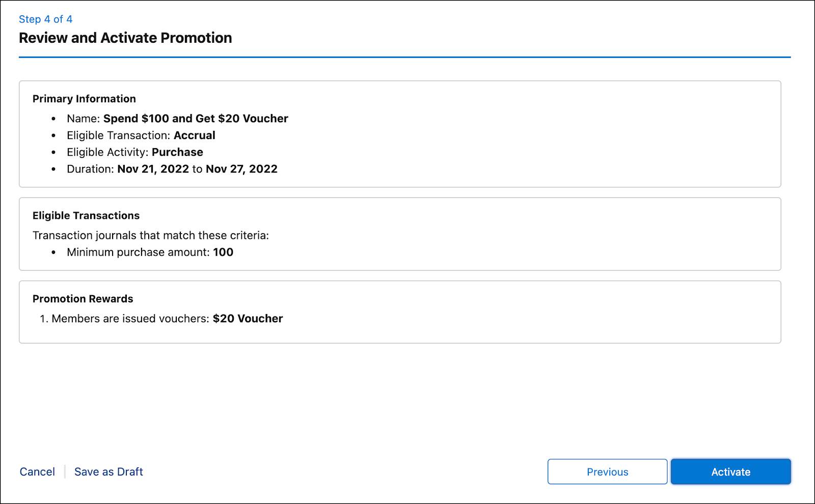Click the Eligible Transaction Accrual value
Viewport: 815px width, 504px height.
pos(195,135)
